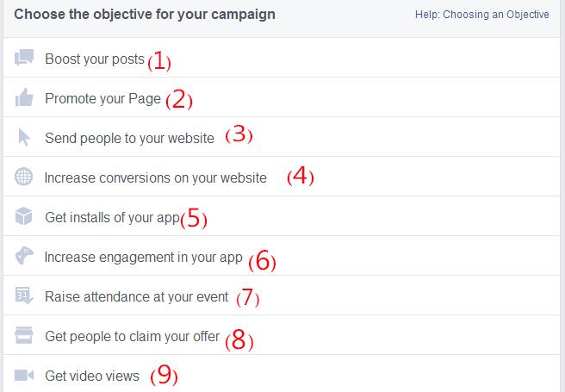Click the video camera icon for video views
This screenshot has height=392, width=565.
coord(24,375)
